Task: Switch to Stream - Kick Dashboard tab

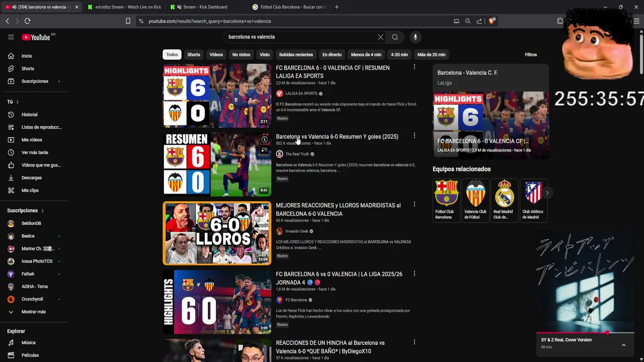Action: (205, 7)
